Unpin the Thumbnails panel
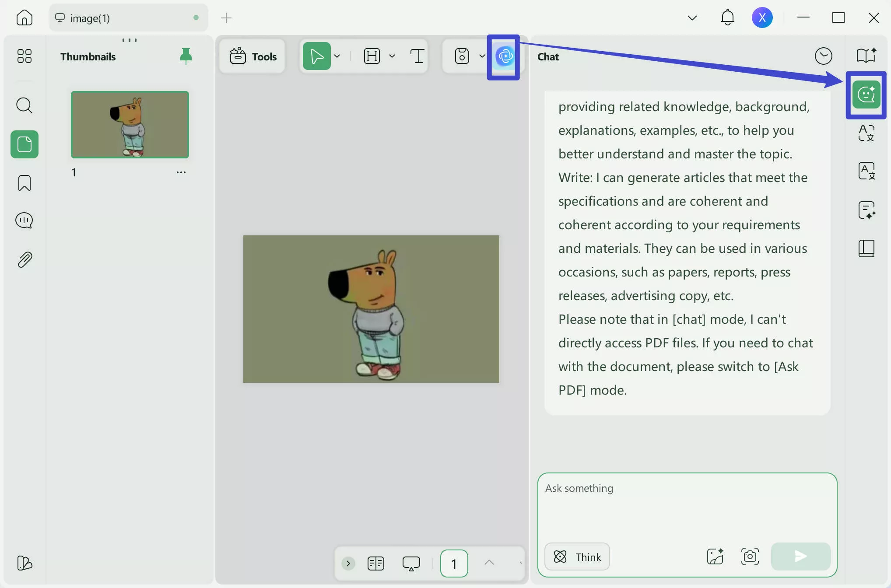 pyautogui.click(x=186, y=56)
